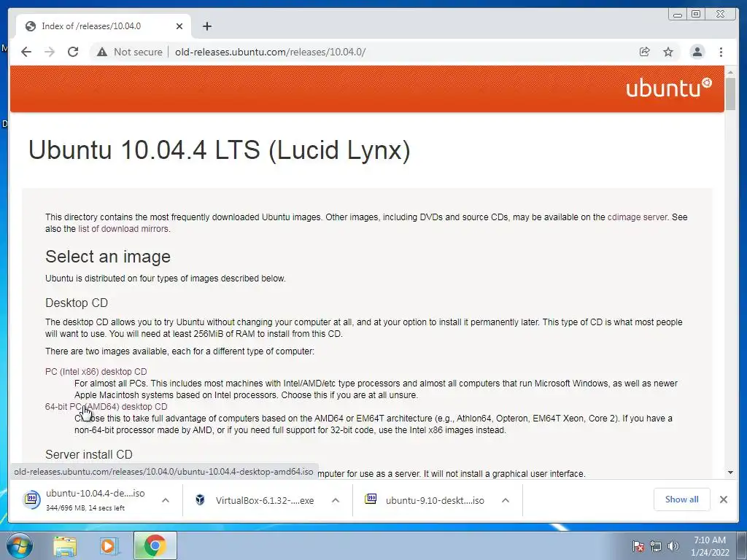Expand options for VirtualBox exe download
The image size is (747, 560).
[x=336, y=500]
